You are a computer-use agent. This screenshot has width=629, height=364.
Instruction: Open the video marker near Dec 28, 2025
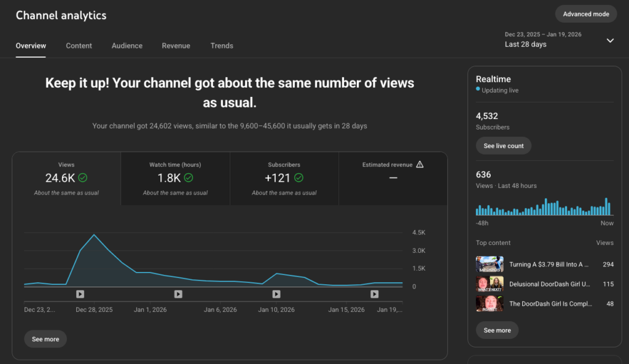[x=80, y=295]
